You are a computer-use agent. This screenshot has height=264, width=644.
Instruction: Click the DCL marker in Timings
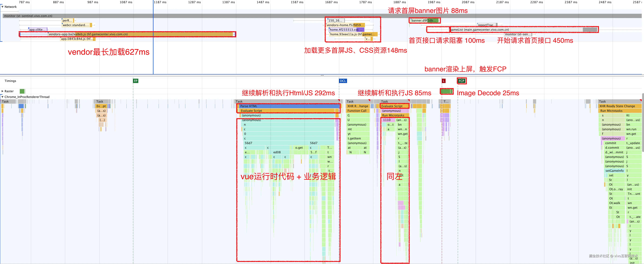pos(343,81)
